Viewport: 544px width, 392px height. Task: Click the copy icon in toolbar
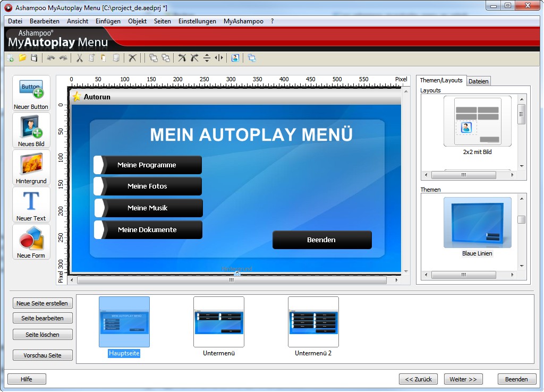click(x=91, y=58)
